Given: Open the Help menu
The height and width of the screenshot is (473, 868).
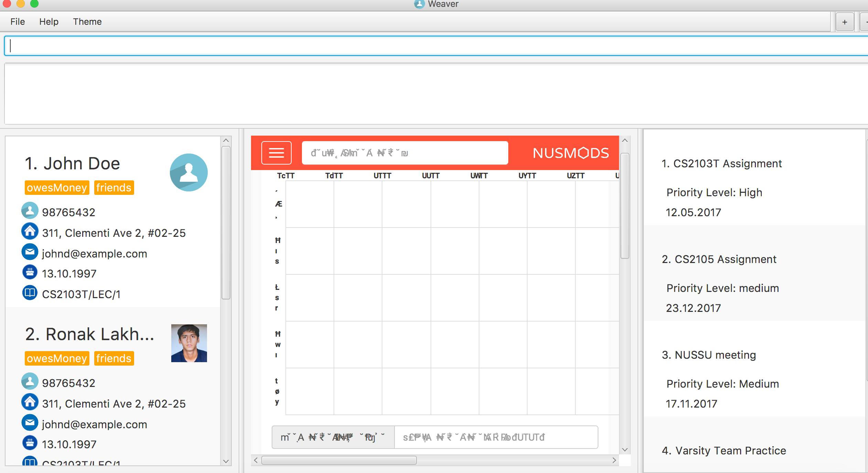Looking at the screenshot, I should click(49, 22).
